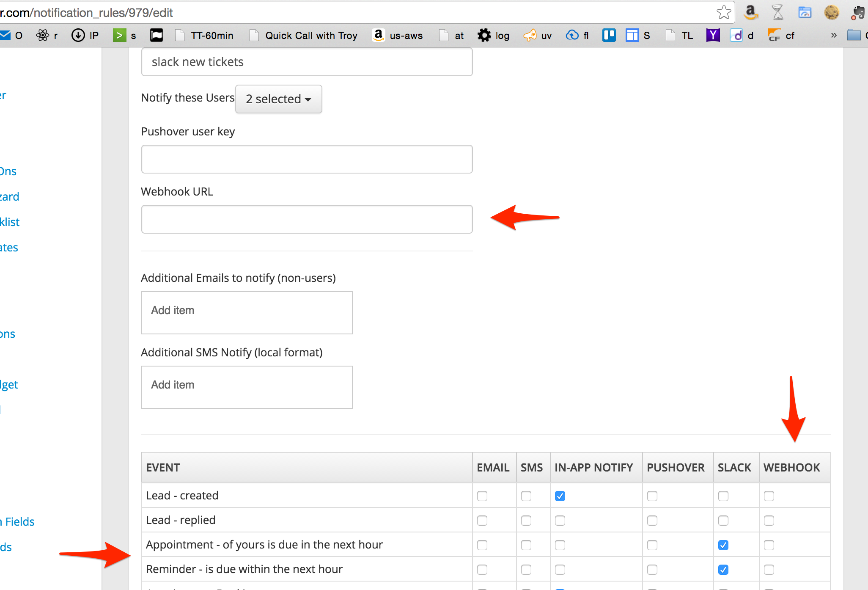Check Email for Lead - replied
This screenshot has height=590, width=868.
click(482, 521)
